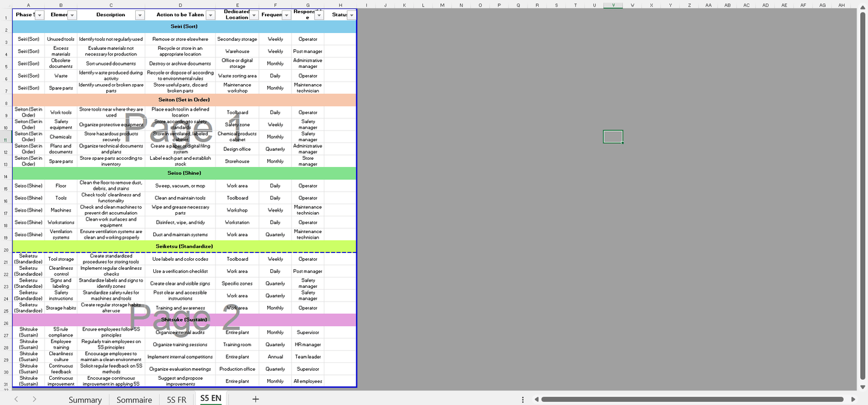
Task: Switch to the Summary sheet tab
Action: click(x=85, y=400)
